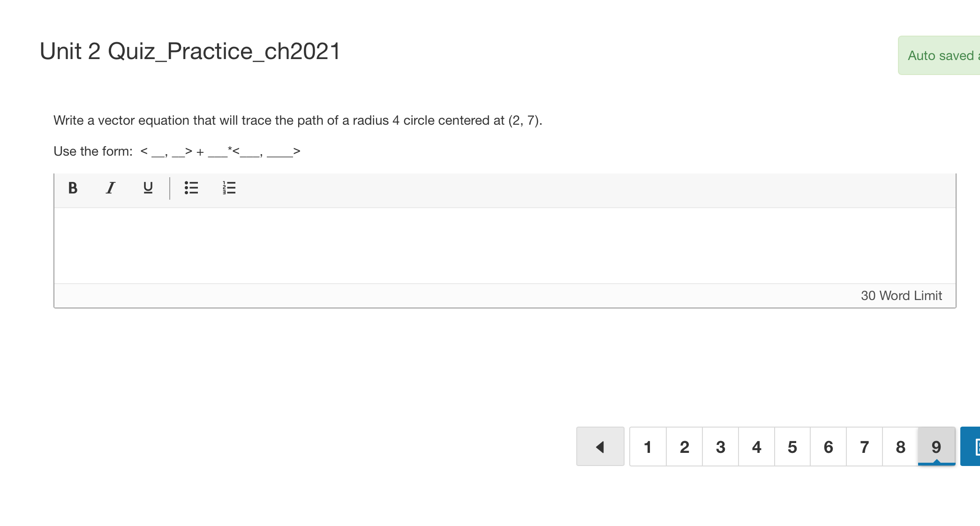Image resolution: width=980 pixels, height=526 pixels.
Task: Enable bold before typing your answer
Action: (73, 188)
